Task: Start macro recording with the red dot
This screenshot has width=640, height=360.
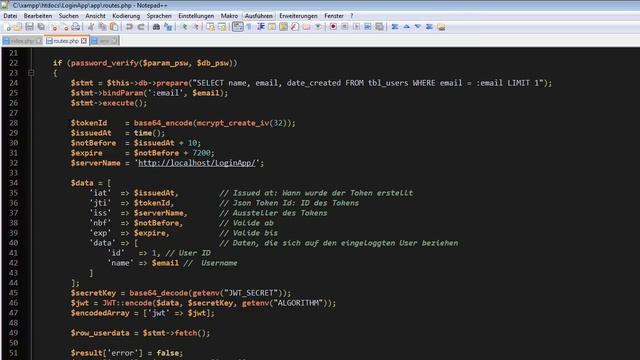Action: pos(333,27)
